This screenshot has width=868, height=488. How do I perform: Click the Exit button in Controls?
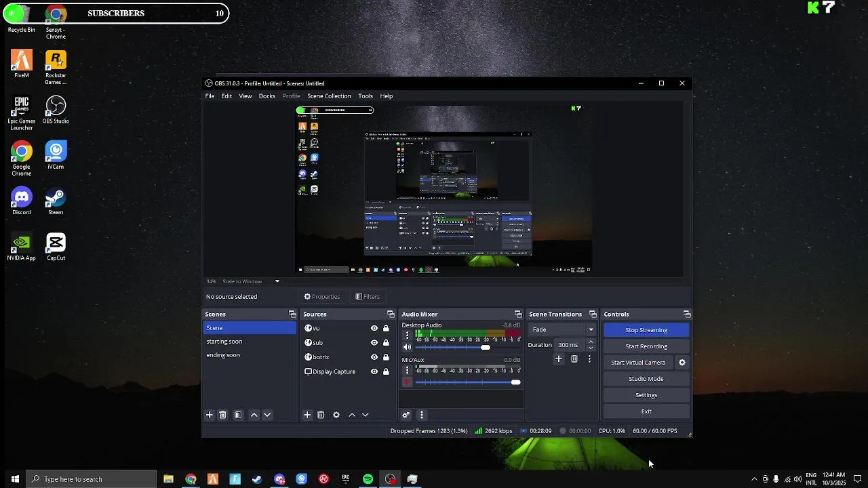[646, 411]
